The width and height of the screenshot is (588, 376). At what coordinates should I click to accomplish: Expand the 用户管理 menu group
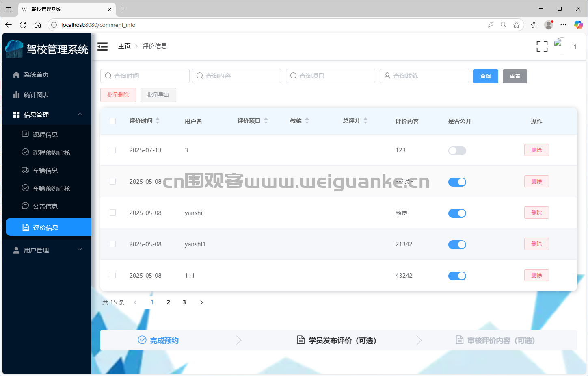click(x=47, y=250)
